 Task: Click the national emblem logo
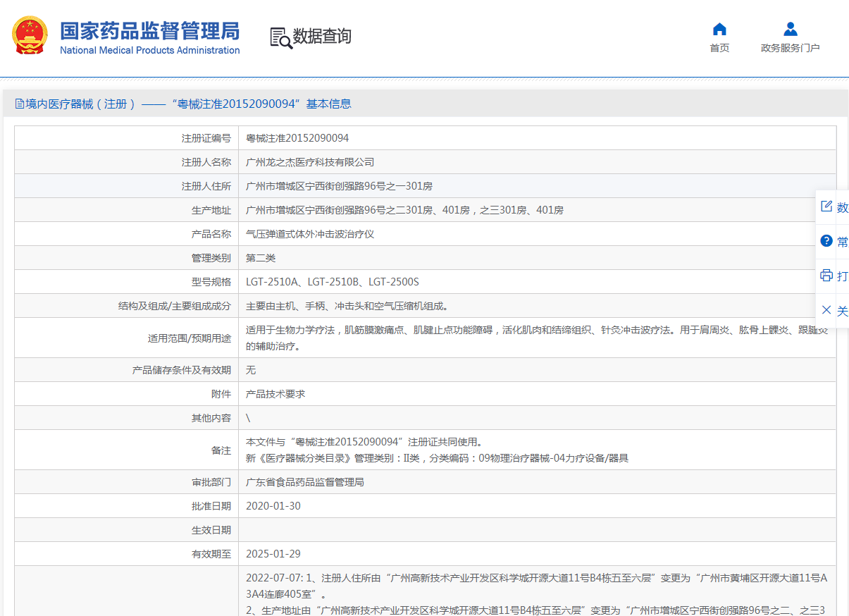[30, 37]
